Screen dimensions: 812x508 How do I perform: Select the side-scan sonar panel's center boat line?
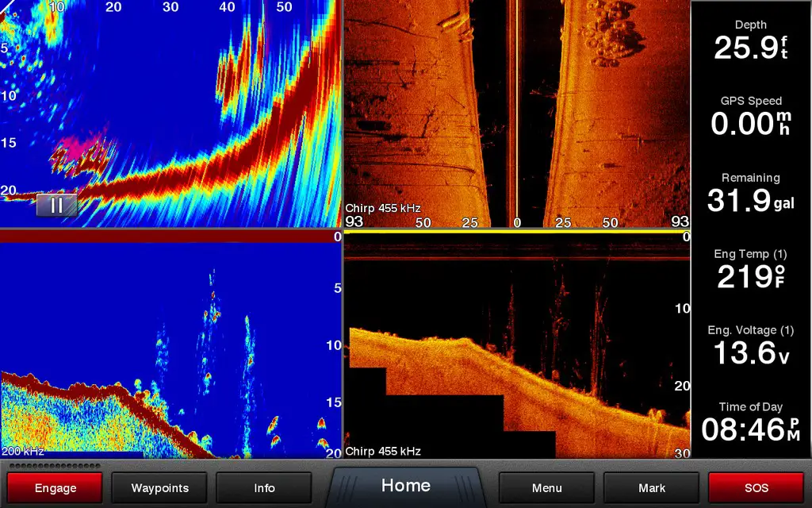(516, 111)
